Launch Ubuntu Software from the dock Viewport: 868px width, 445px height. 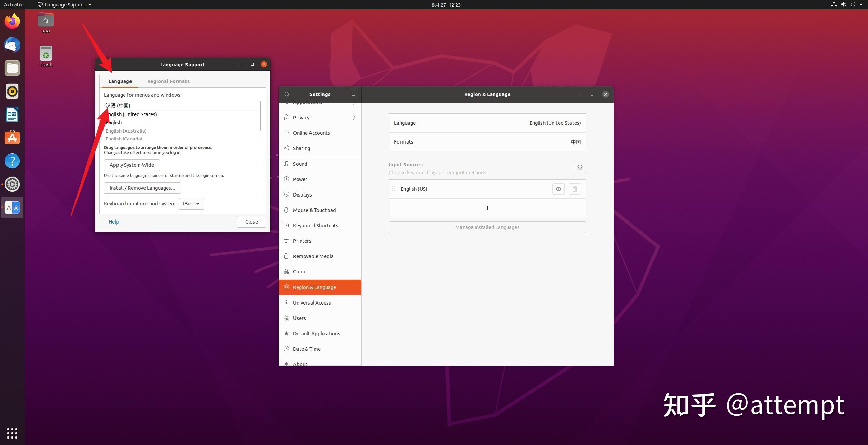[x=12, y=138]
